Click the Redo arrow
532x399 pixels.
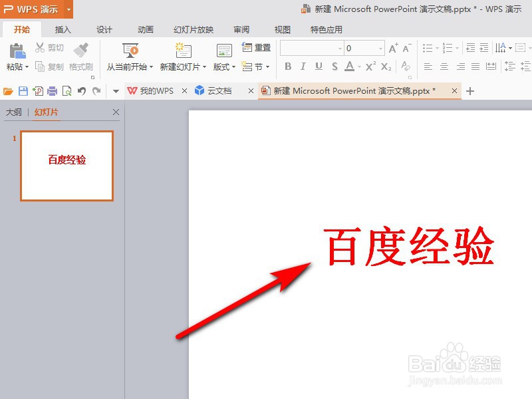click(x=96, y=91)
